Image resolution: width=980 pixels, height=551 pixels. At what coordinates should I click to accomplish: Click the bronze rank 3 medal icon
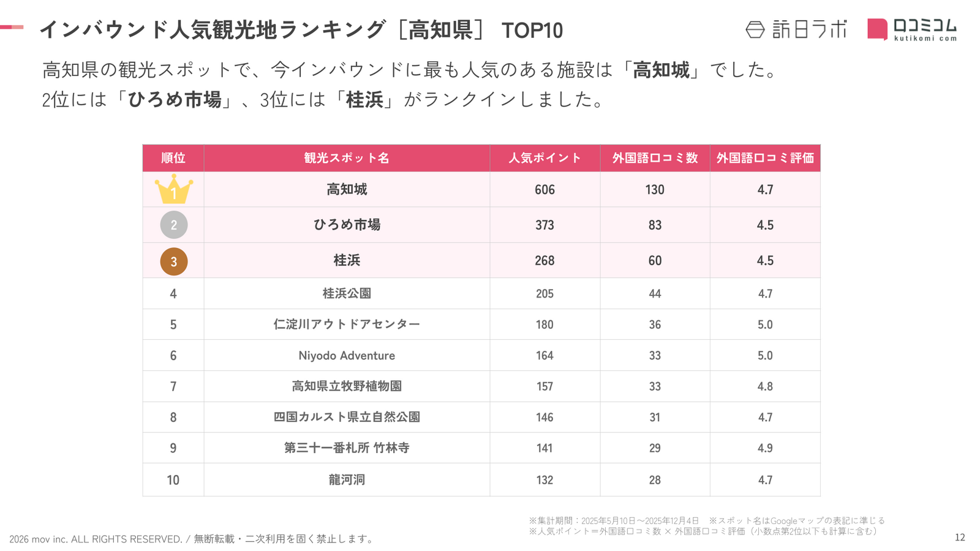tap(173, 261)
